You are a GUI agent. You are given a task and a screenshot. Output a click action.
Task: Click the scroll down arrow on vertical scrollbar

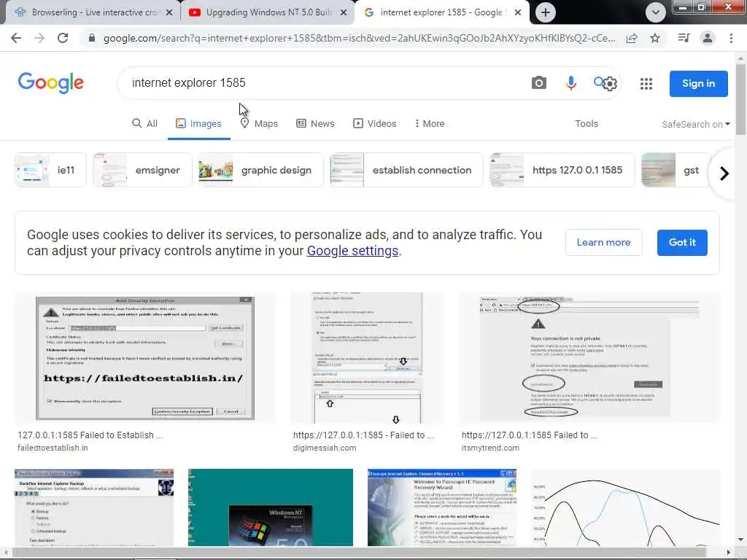(x=740, y=540)
